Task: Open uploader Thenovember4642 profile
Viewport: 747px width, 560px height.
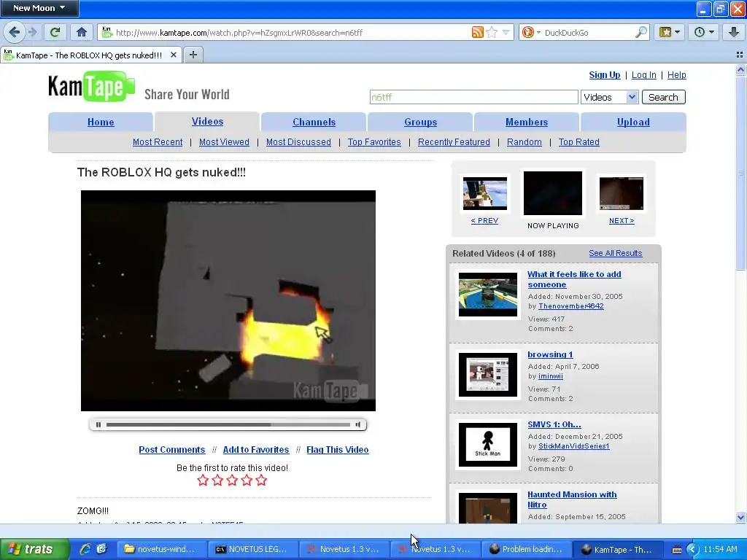Action: pyautogui.click(x=570, y=306)
